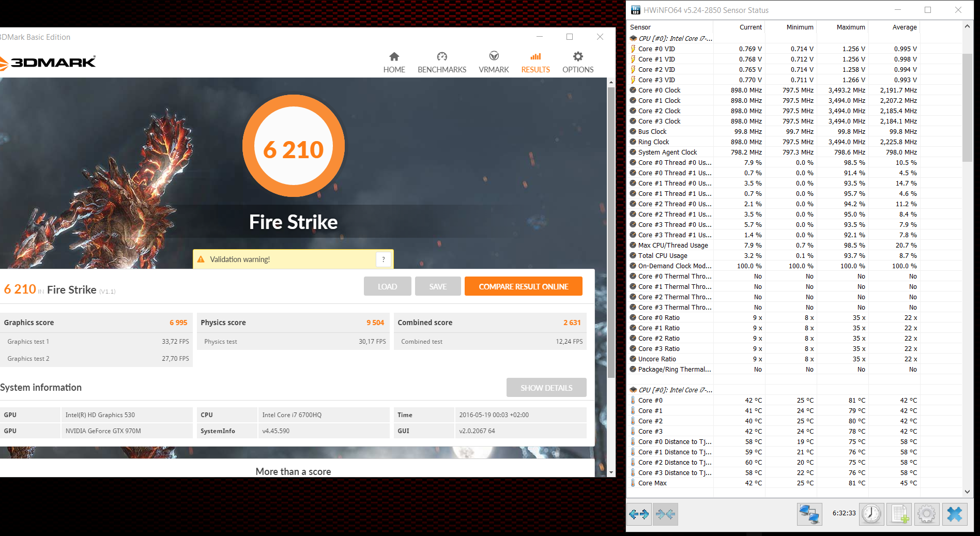Start logging with the sheet-plus icon in HWiNFO
The image size is (980, 536).
coord(899,514)
